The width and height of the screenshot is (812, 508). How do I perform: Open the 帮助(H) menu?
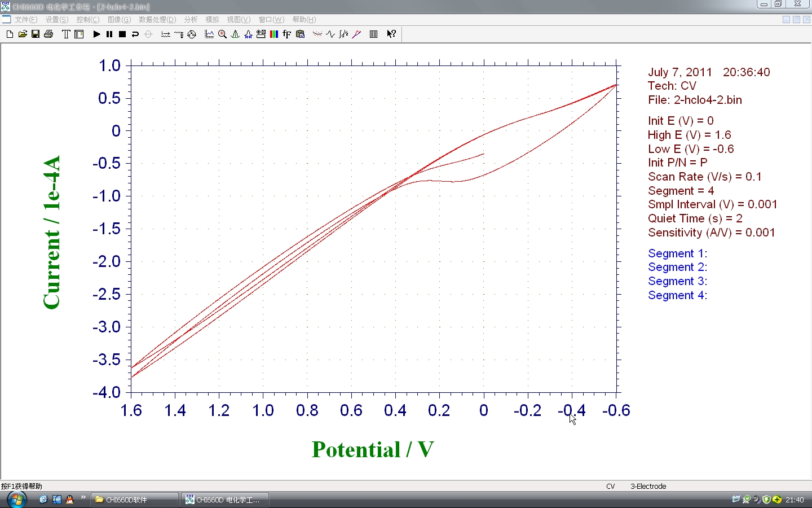click(304, 20)
